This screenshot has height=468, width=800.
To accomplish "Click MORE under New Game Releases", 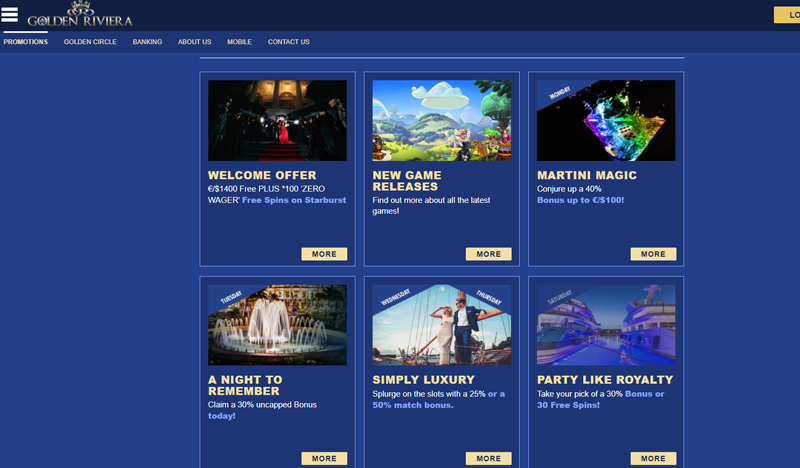I will coord(488,254).
